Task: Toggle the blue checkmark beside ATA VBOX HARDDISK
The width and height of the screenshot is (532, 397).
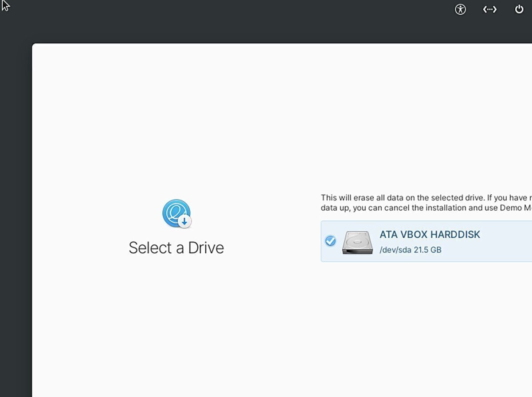Action: (x=330, y=241)
